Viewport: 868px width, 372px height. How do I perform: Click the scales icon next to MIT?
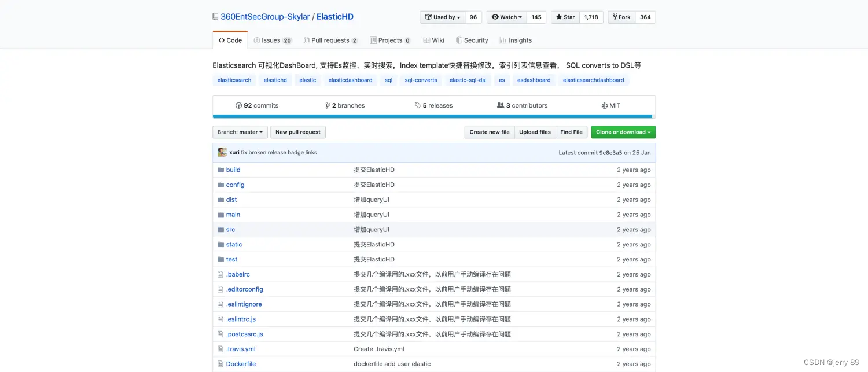click(604, 105)
